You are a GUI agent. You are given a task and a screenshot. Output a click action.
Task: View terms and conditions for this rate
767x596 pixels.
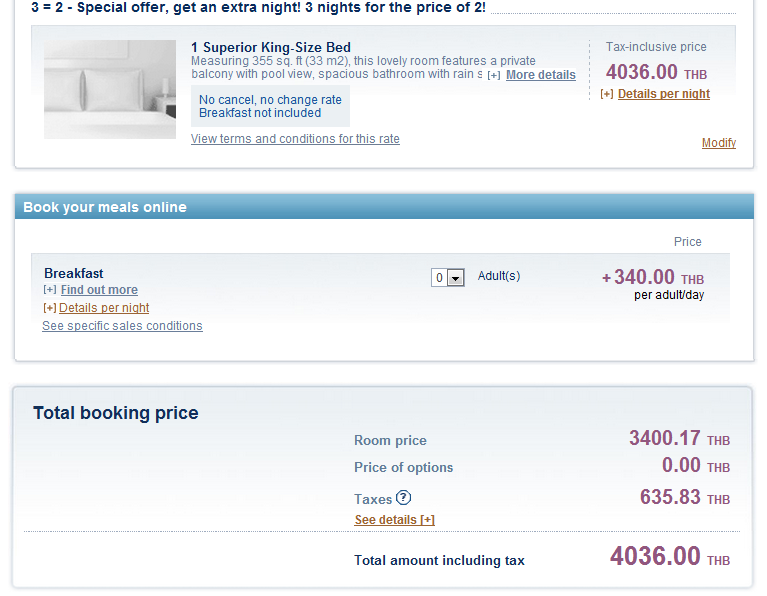(x=295, y=139)
